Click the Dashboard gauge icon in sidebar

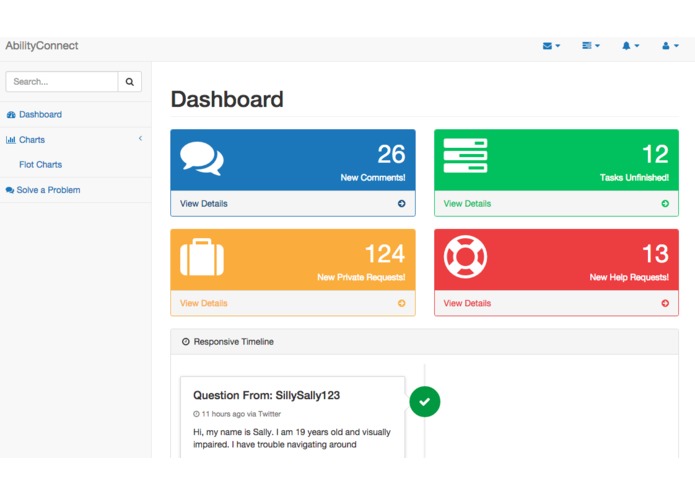click(11, 115)
